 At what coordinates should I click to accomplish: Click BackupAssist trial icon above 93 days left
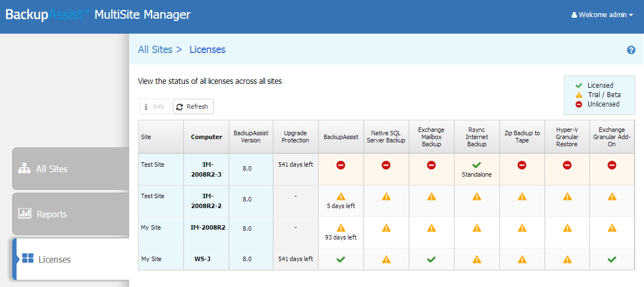click(341, 228)
